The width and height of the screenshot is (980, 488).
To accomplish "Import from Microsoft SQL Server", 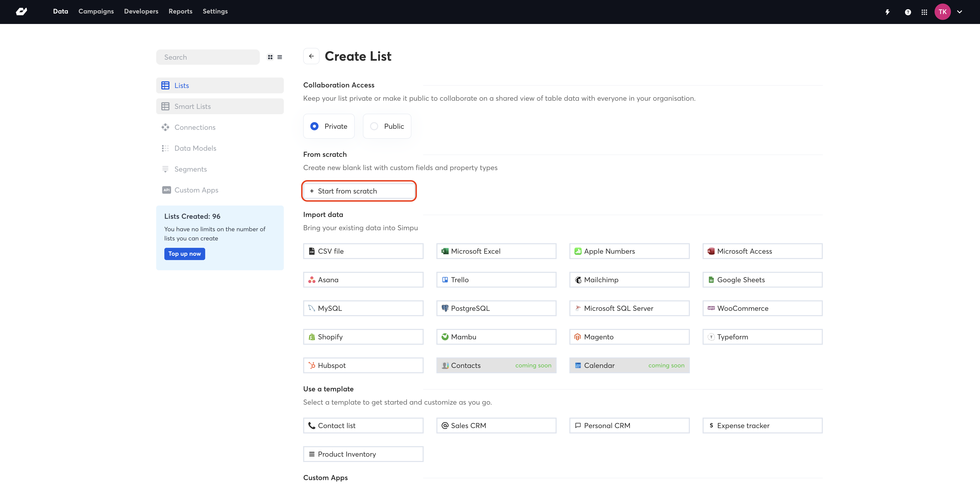I will coord(629,308).
